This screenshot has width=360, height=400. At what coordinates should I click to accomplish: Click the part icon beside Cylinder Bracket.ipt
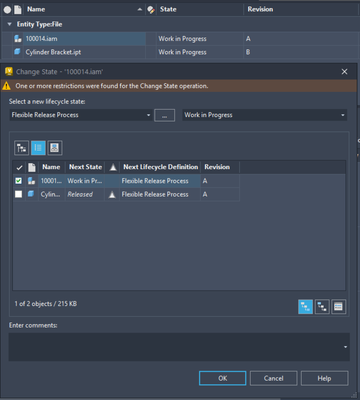point(18,52)
